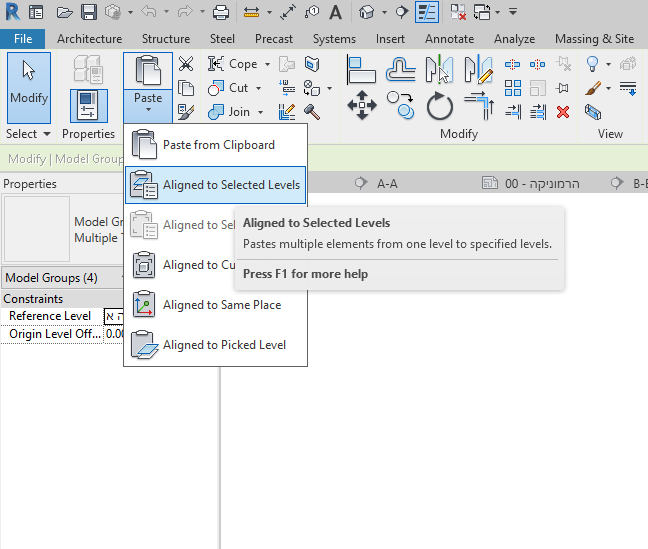Open the File tab
This screenshot has height=549, width=648.
23,39
